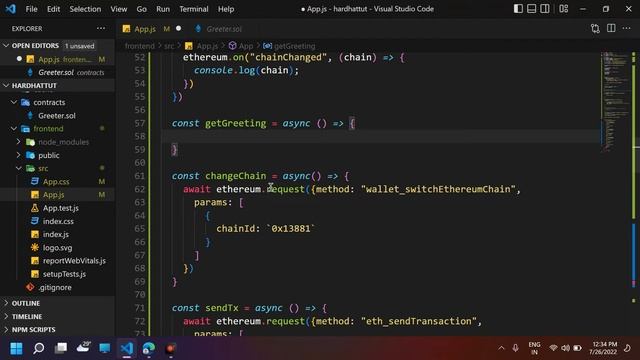
Task: Toggle the bottom panel layout icon
Action: 531,9
